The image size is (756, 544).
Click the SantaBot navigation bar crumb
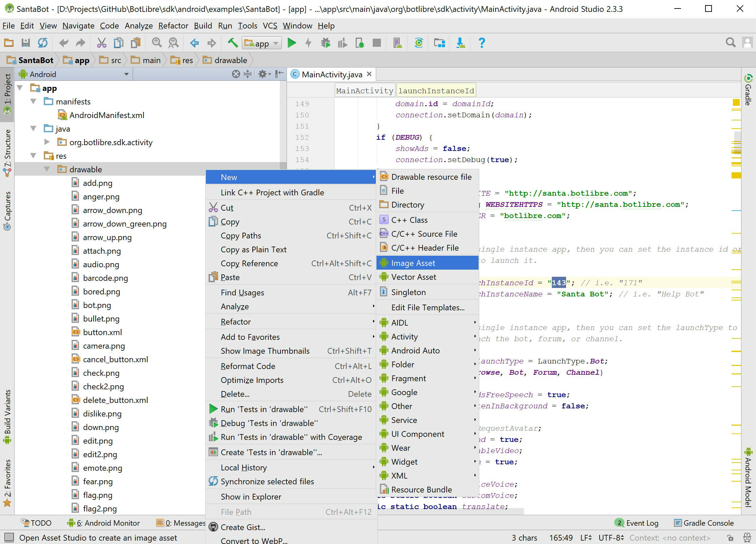(x=31, y=60)
